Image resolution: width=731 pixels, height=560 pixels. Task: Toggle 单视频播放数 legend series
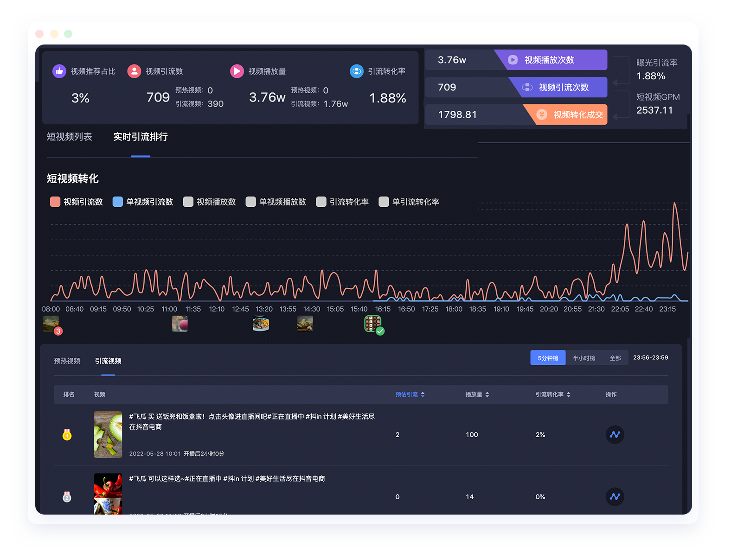pyautogui.click(x=276, y=202)
